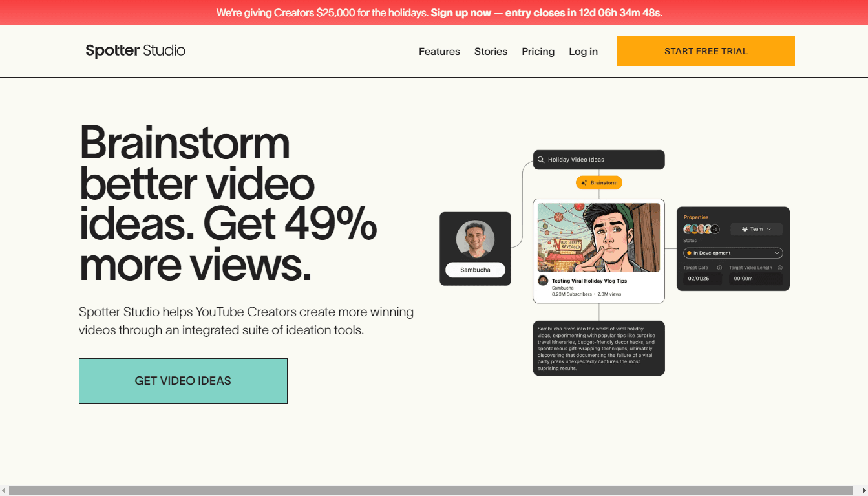Screen dimensions: 868x496
Task: Expand the status chevron in Properties
Action: pos(777,253)
